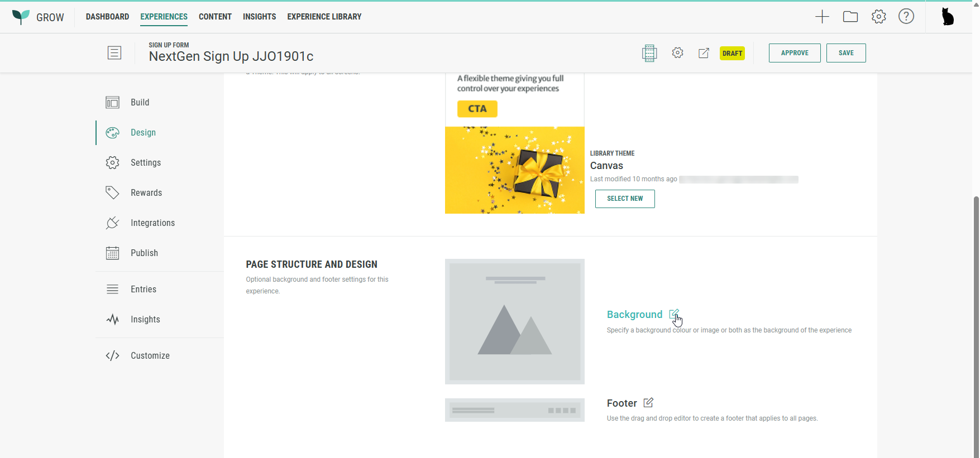Open the cat profile avatar
The image size is (980, 458).
[x=948, y=17]
